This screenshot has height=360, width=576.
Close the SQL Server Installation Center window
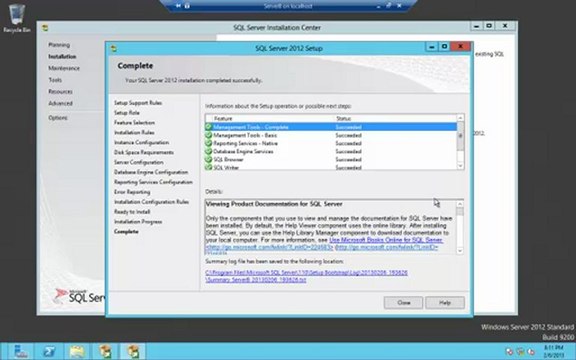(505, 26)
